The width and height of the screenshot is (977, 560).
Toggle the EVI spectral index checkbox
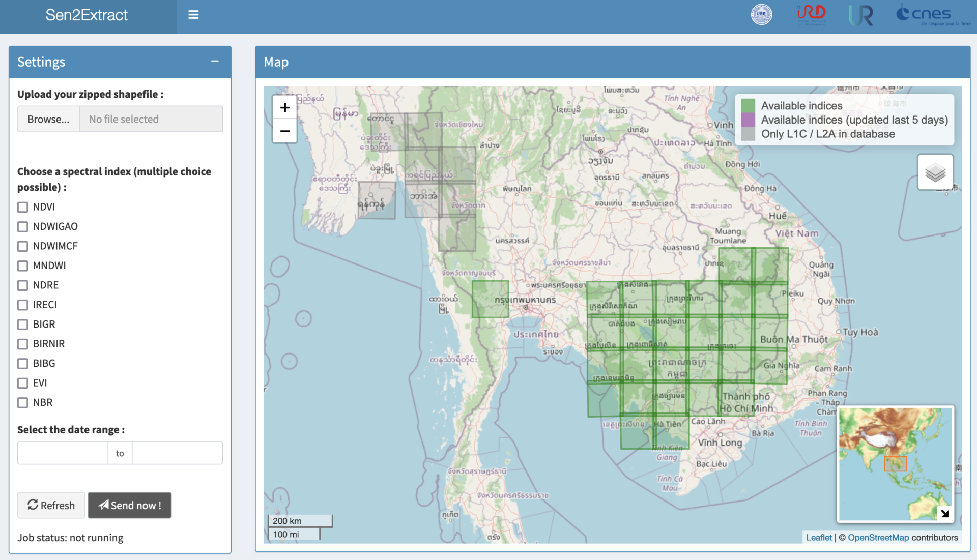22,382
